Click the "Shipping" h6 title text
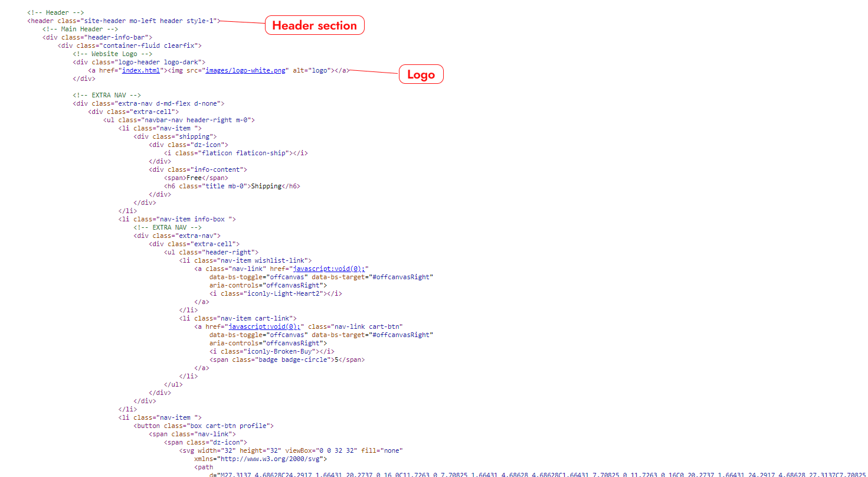 point(266,186)
